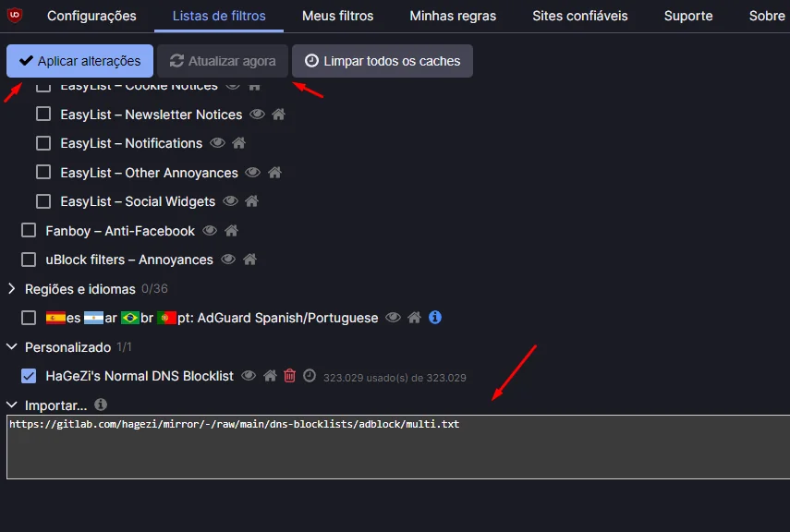
Task: Open info icon for AdGuard Spanish/Portuguese list
Action: tap(435, 317)
